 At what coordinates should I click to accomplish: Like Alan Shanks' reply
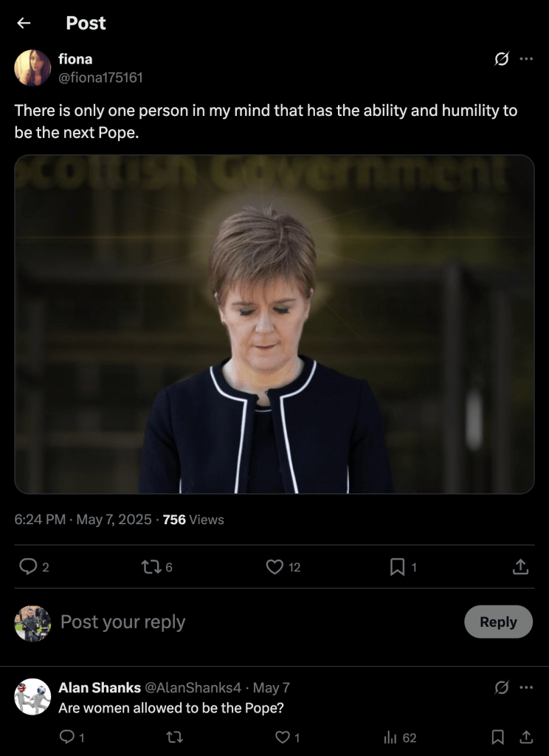tap(282, 737)
